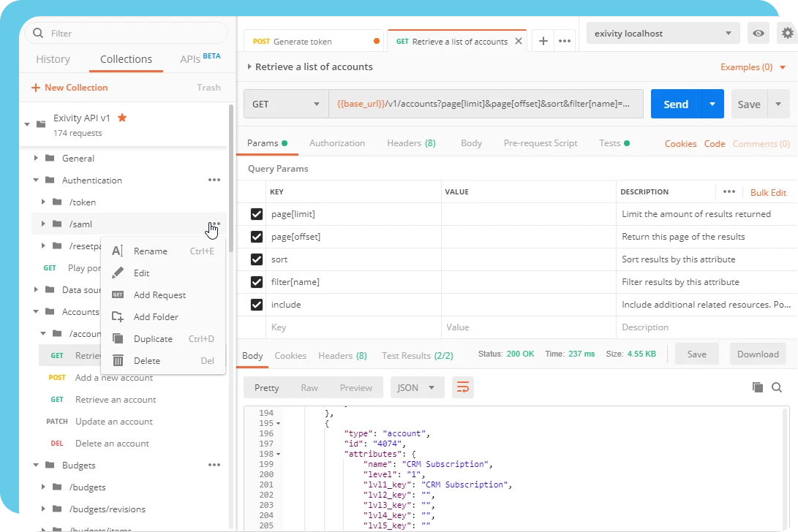Screen dimensions: 798x532
Task: Click the Edit pencil icon in context menu
Action: [x=118, y=273]
